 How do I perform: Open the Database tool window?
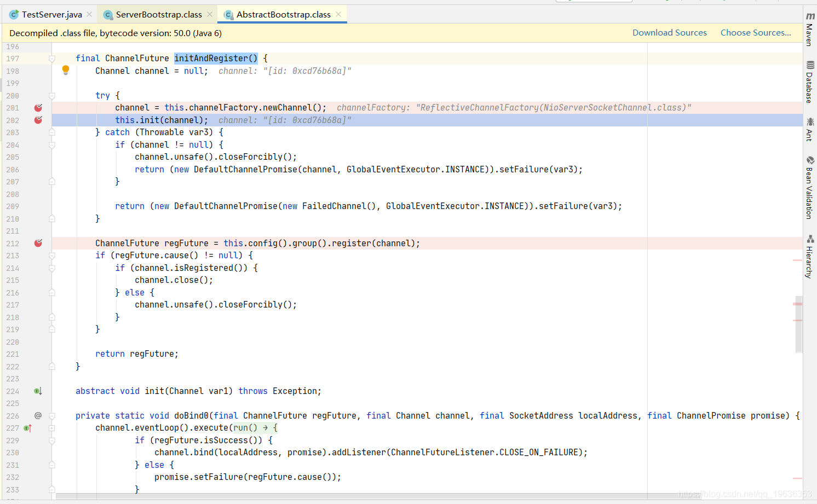click(810, 82)
